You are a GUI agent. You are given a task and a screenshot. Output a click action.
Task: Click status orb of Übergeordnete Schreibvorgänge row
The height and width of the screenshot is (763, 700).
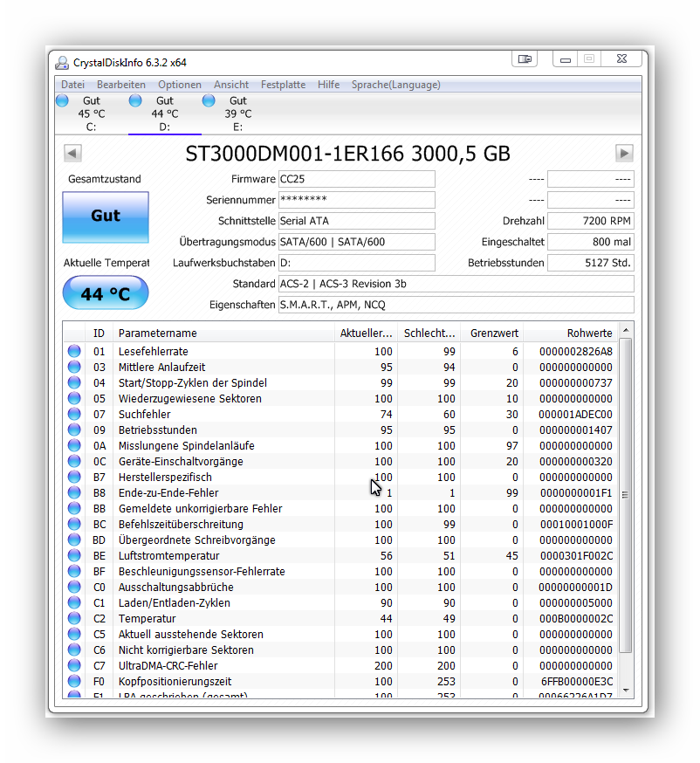point(74,540)
